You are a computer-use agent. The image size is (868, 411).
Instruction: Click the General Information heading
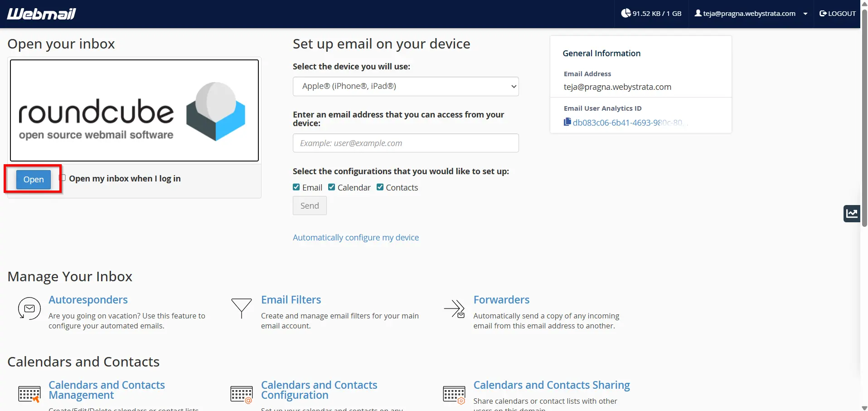click(x=601, y=54)
